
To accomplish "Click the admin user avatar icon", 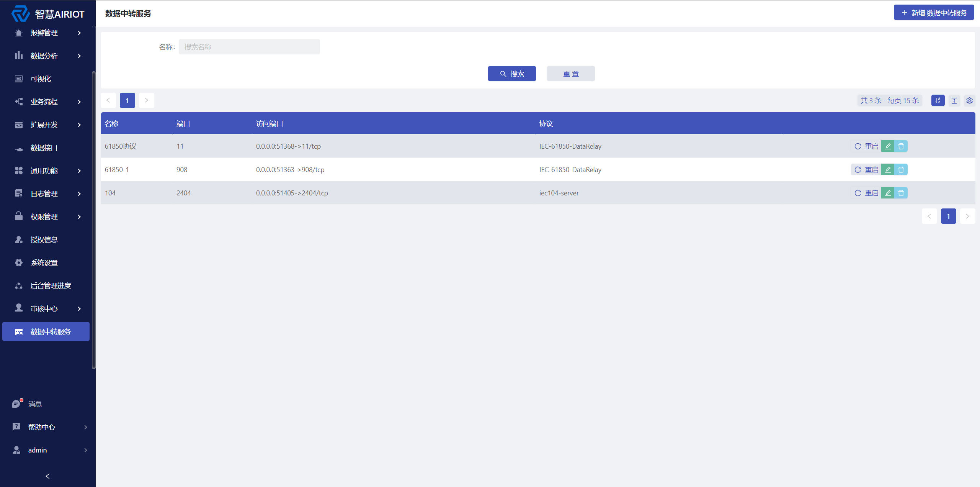I will pos(16,450).
